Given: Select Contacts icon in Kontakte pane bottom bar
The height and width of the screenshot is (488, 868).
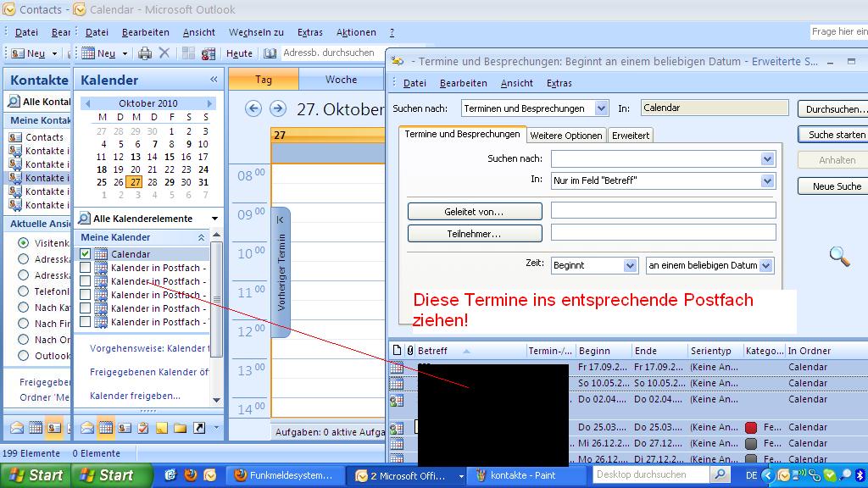Looking at the screenshot, I should (x=53, y=428).
